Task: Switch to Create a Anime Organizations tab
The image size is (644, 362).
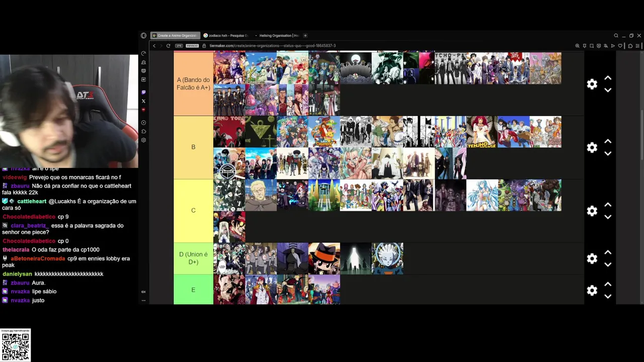Action: coord(175,36)
